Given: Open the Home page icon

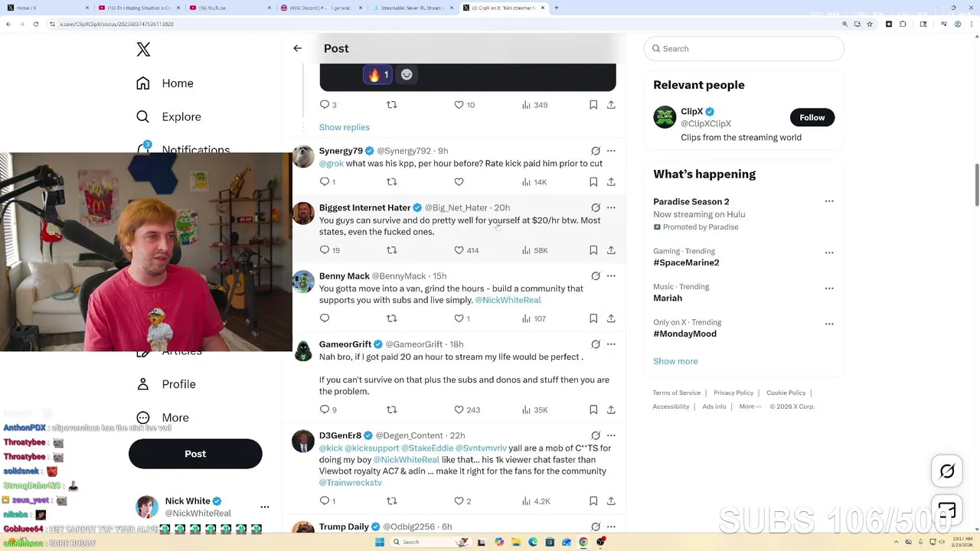Looking at the screenshot, I should 143,83.
